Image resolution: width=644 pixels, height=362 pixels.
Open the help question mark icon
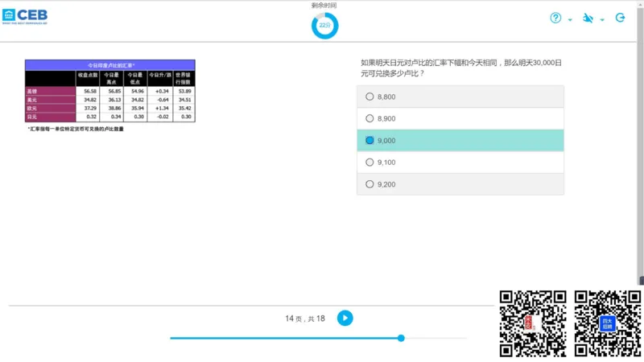tap(555, 18)
